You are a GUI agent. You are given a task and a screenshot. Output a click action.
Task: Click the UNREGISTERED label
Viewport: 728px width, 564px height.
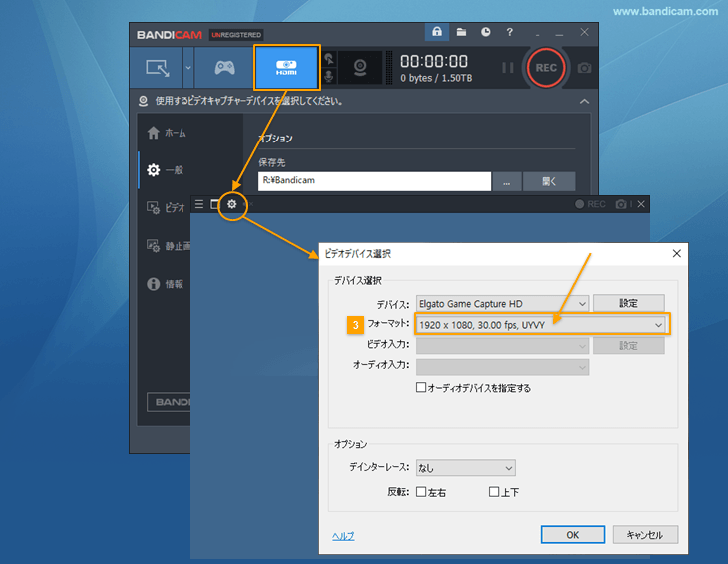coord(236,35)
